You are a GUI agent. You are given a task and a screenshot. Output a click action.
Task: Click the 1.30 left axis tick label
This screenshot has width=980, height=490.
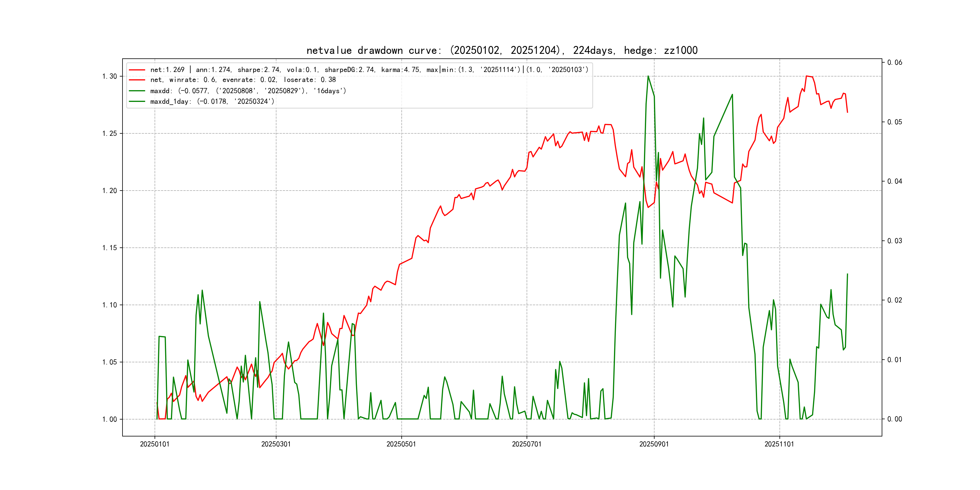109,77
